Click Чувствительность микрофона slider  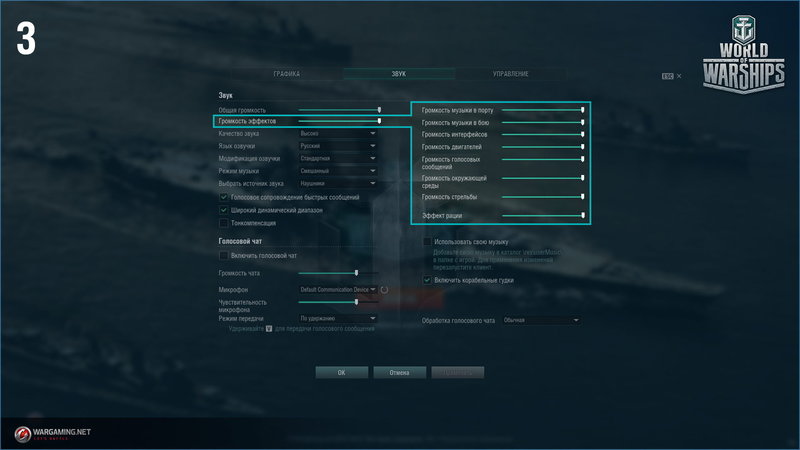pyautogui.click(x=338, y=302)
